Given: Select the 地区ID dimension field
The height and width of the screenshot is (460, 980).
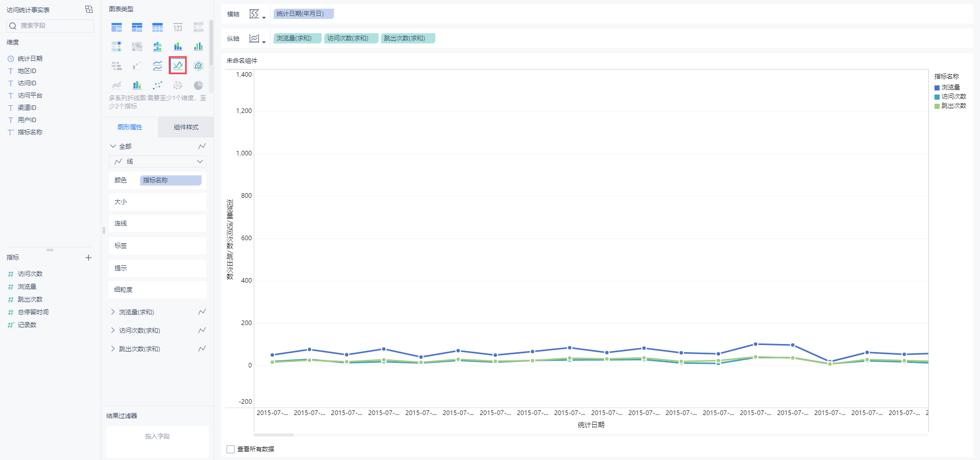Looking at the screenshot, I should [27, 71].
